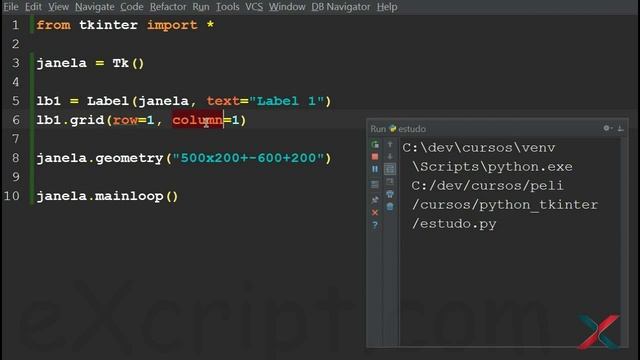Open the Code menu
Image resolution: width=640 pixels, height=360 pixels.
tap(131, 7)
